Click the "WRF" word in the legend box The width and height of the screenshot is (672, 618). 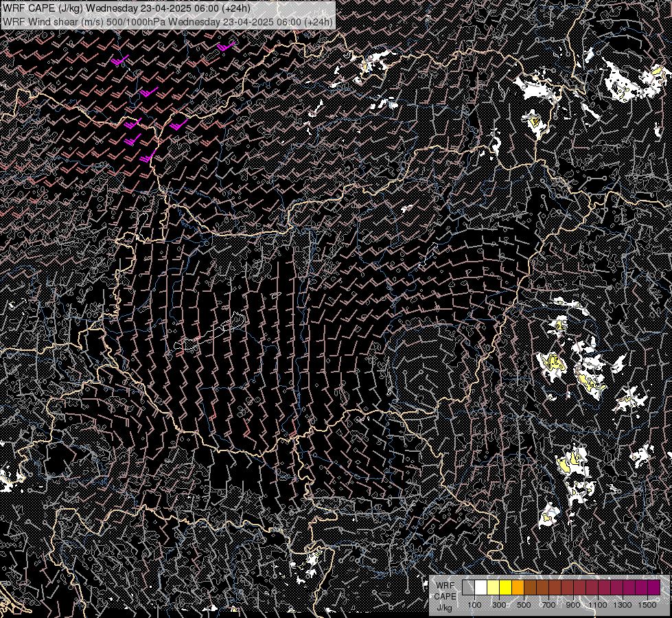pyautogui.click(x=445, y=586)
